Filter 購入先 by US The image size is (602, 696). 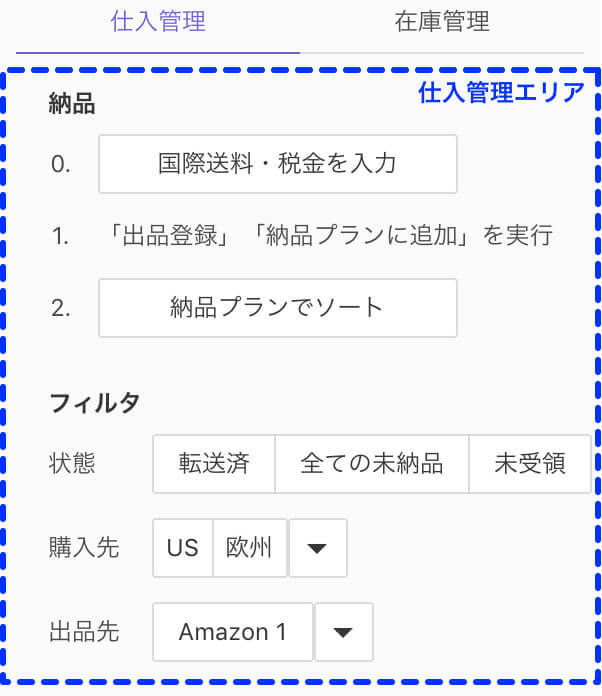(x=182, y=548)
